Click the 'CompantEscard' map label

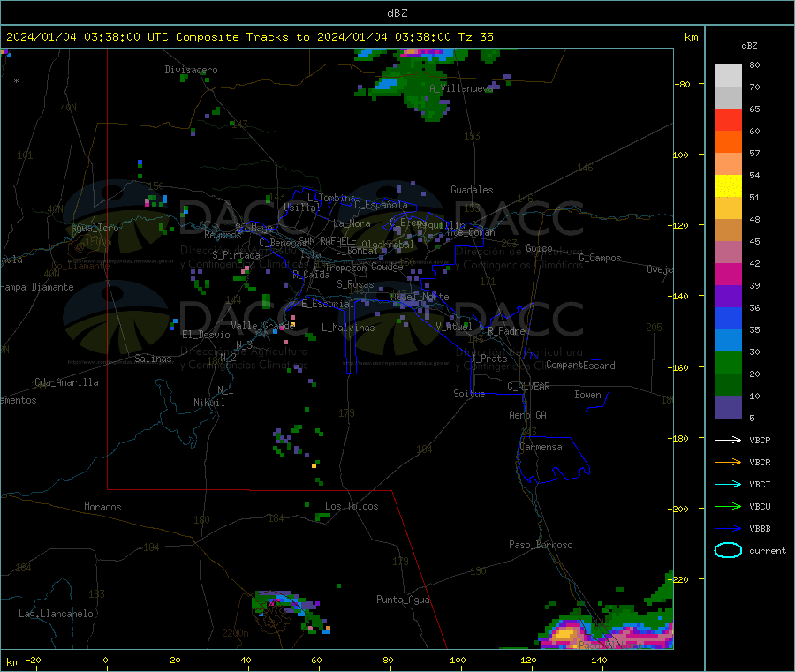(580, 365)
